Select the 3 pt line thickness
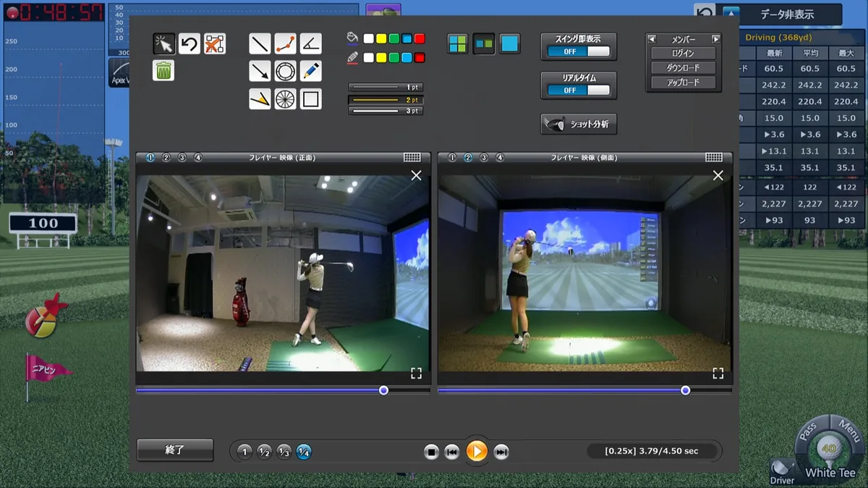 385,111
